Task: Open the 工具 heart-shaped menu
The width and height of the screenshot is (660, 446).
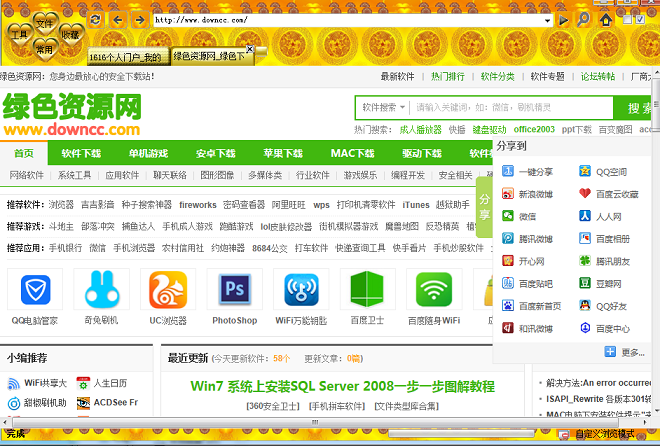Action: [x=19, y=35]
